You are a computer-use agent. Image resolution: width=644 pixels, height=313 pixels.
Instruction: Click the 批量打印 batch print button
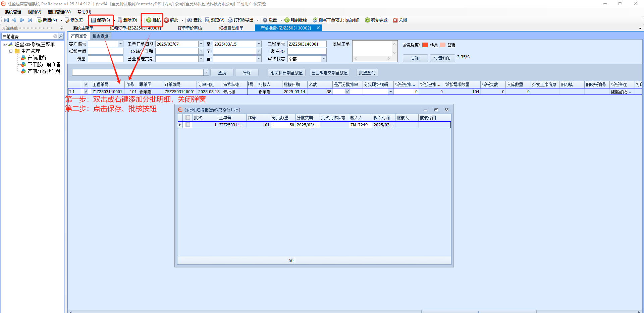tap(442, 58)
